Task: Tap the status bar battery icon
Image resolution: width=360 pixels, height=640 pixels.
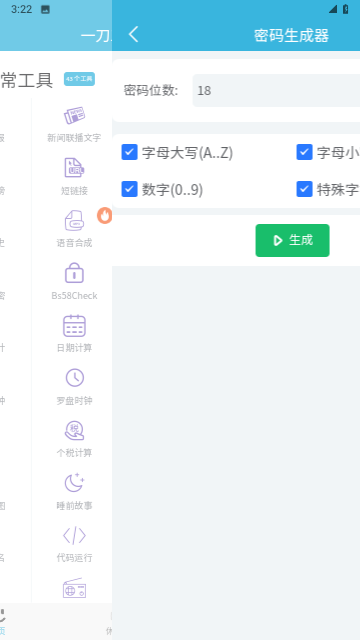Action: click(346, 9)
